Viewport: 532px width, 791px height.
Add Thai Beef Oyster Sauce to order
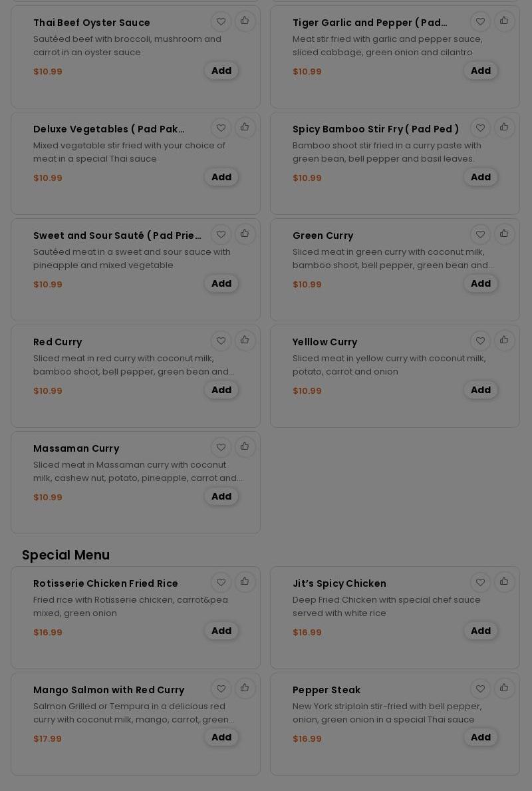[221, 71]
